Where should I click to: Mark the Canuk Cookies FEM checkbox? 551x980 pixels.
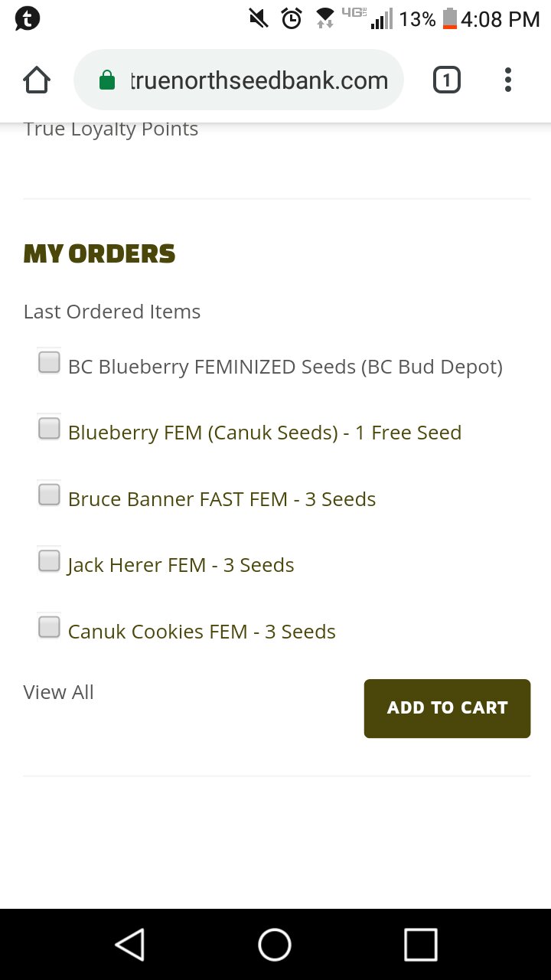click(x=49, y=627)
